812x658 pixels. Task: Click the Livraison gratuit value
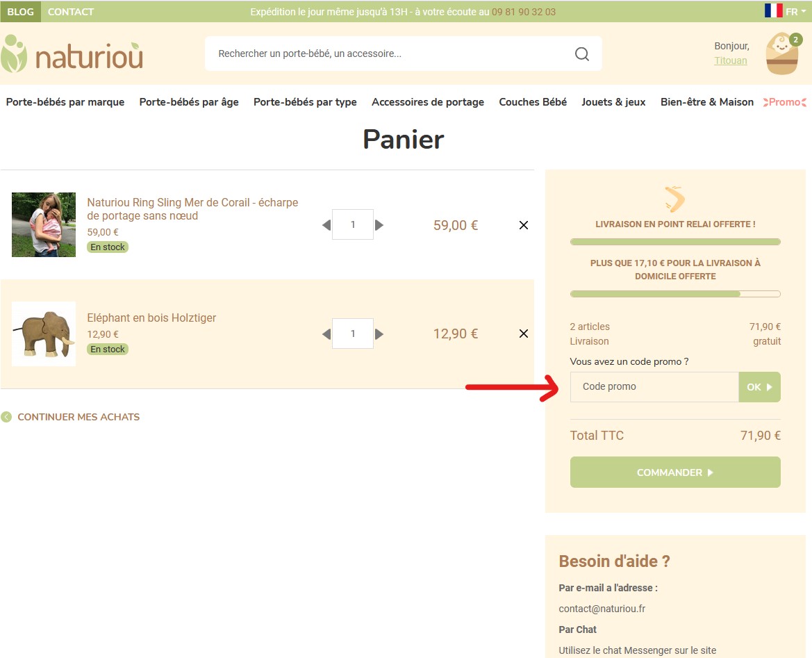tap(767, 341)
